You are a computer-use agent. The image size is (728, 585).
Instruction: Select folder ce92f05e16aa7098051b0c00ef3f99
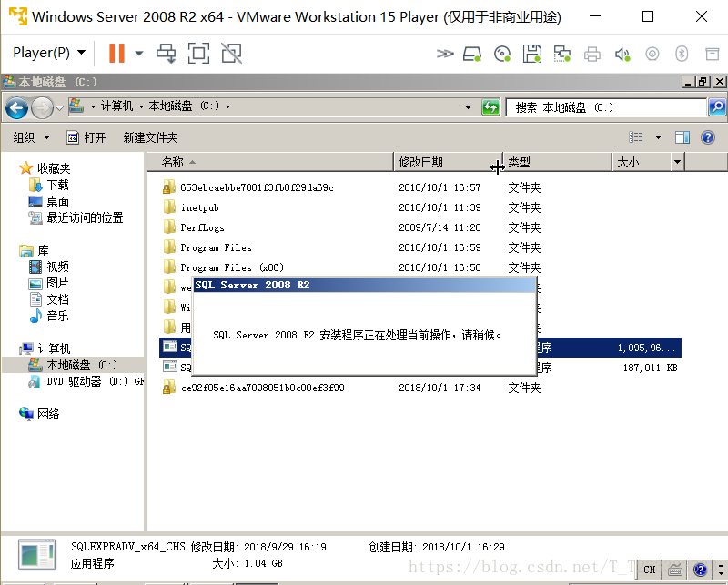pos(263,388)
